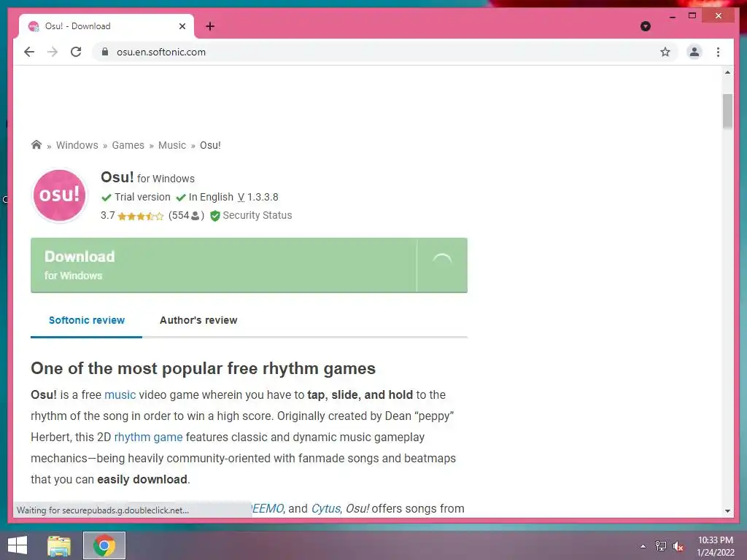Switch to the Softonic review tab

[x=87, y=321]
